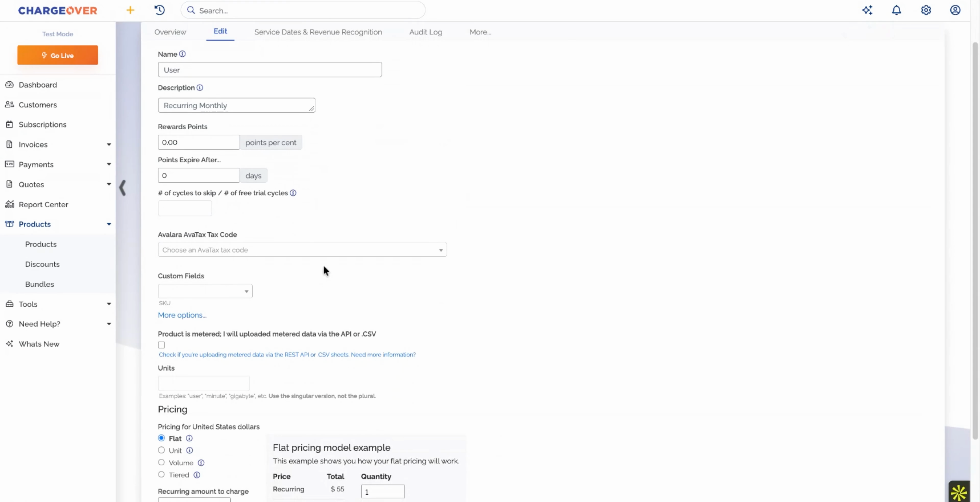This screenshot has width=980, height=502.
Task: Select the Flat pricing radio button
Action: coord(161,438)
